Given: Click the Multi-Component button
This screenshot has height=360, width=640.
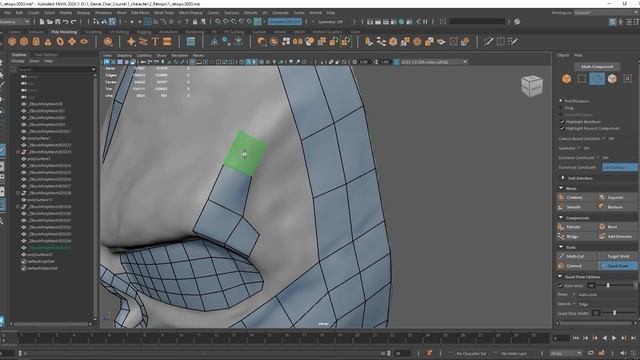Looking at the screenshot, I should click(x=597, y=67).
